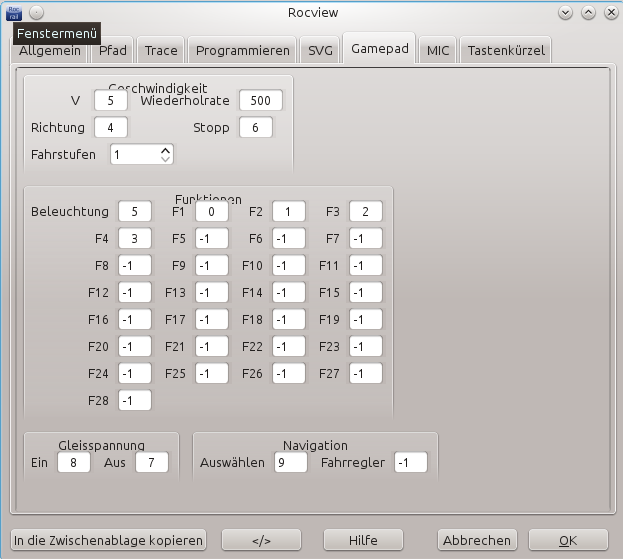Click the F28 function value field

tap(134, 401)
